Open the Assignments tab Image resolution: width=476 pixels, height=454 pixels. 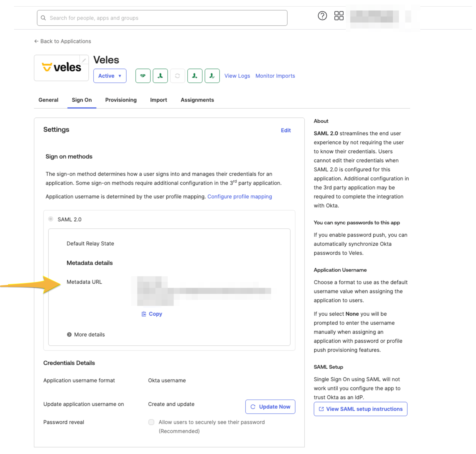point(197,100)
